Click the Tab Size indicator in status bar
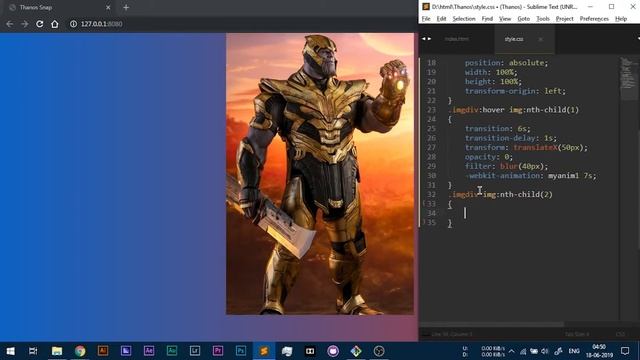The height and width of the screenshot is (360, 640). click(x=577, y=334)
